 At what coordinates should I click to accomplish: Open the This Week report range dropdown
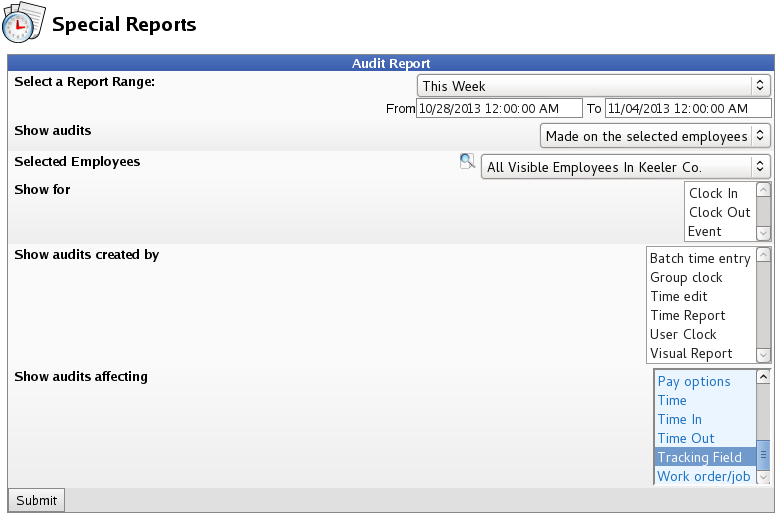(593, 86)
